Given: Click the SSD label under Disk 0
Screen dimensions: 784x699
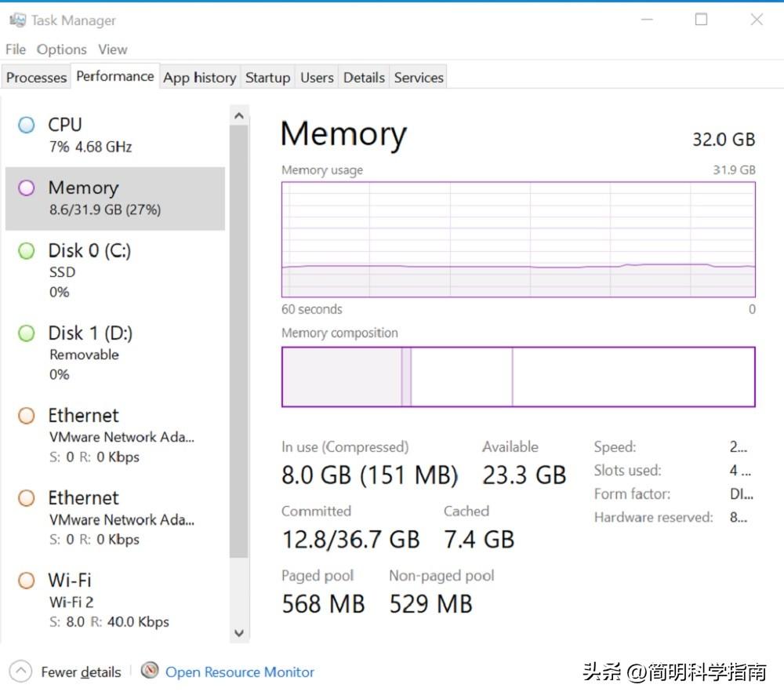Looking at the screenshot, I should tap(62, 272).
